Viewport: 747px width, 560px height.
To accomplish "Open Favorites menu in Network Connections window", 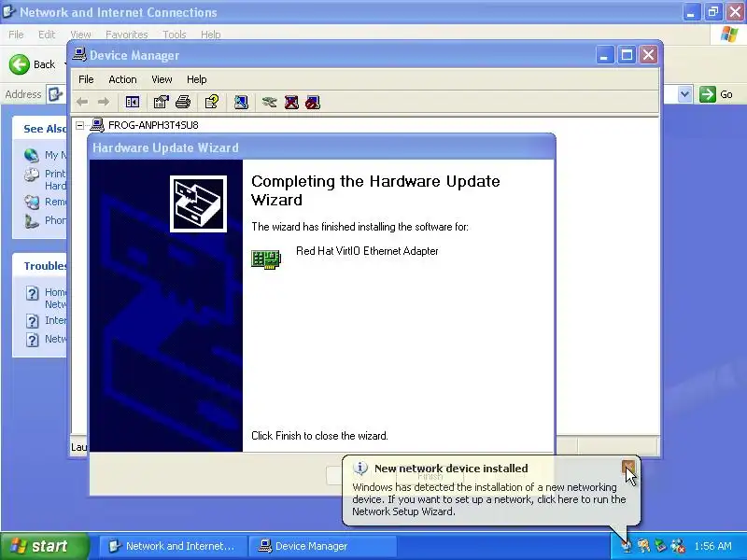I will tap(126, 35).
